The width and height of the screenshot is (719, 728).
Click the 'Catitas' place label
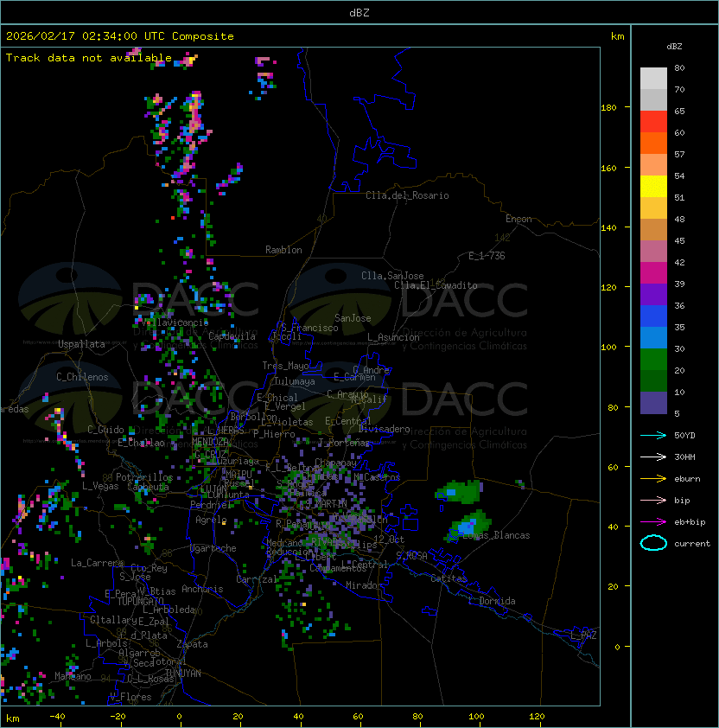point(449,578)
